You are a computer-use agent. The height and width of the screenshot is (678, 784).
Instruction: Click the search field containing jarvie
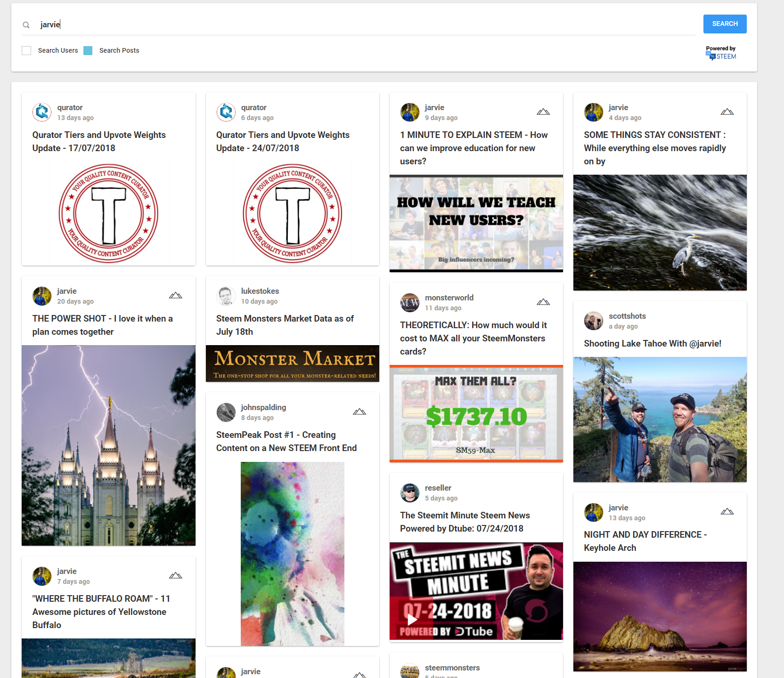click(x=359, y=24)
